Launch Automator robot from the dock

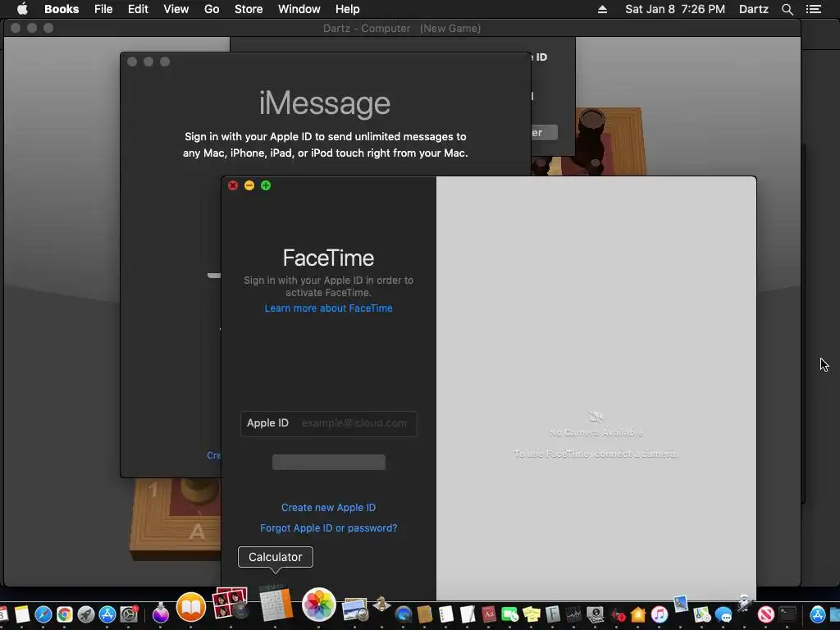pyautogui.click(x=744, y=603)
